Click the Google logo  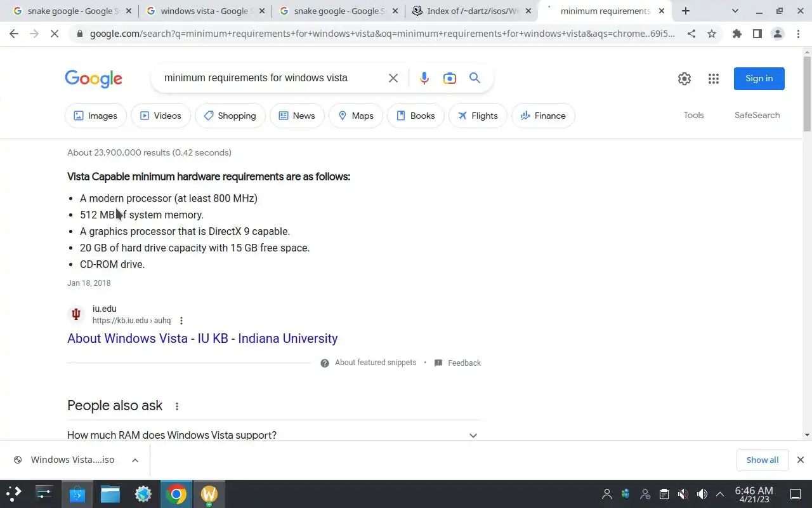click(x=93, y=78)
